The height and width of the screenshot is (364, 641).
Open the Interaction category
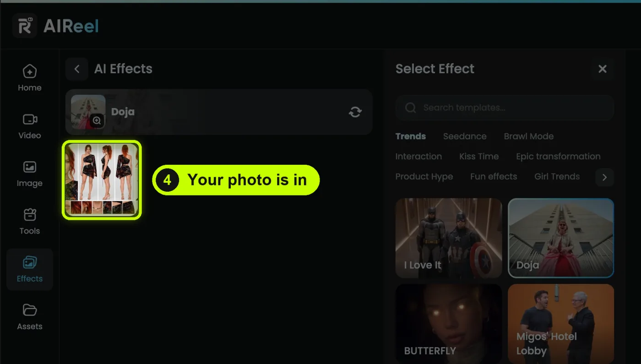click(x=418, y=157)
